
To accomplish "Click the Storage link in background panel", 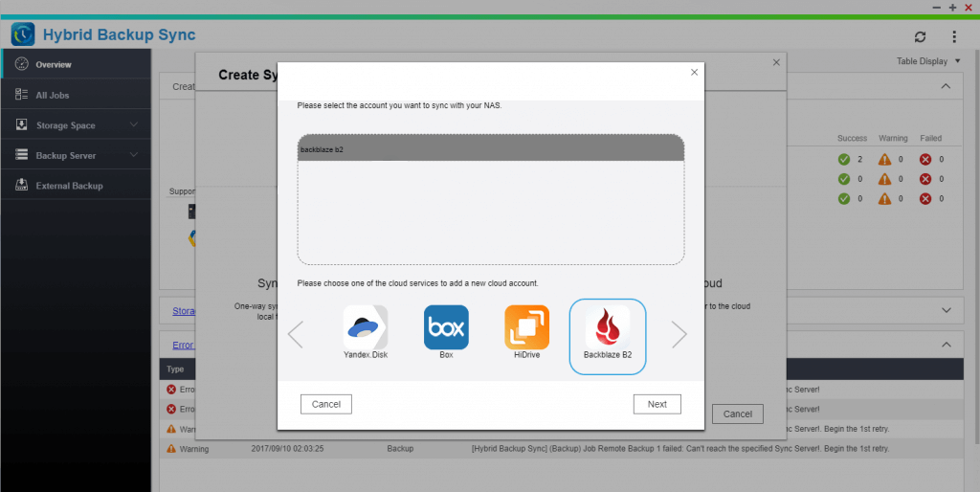I will click(184, 311).
